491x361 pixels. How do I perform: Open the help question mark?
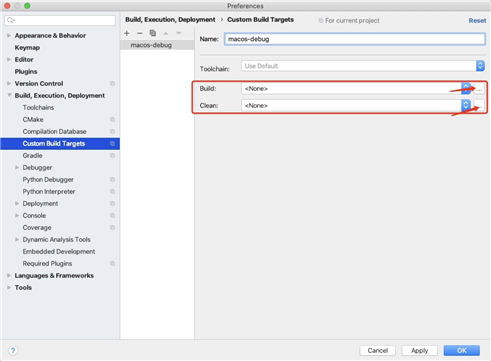[x=13, y=350]
